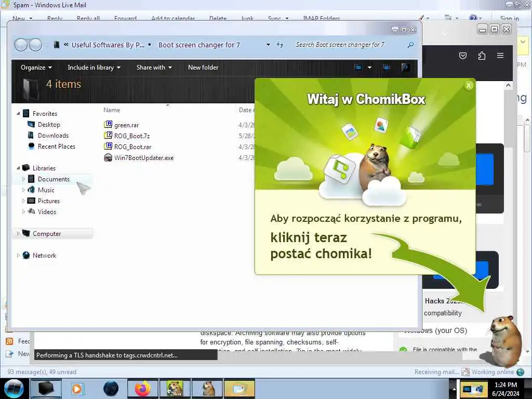Select the green.rar archive icon
The height and width of the screenshot is (399, 532).
[x=108, y=125]
